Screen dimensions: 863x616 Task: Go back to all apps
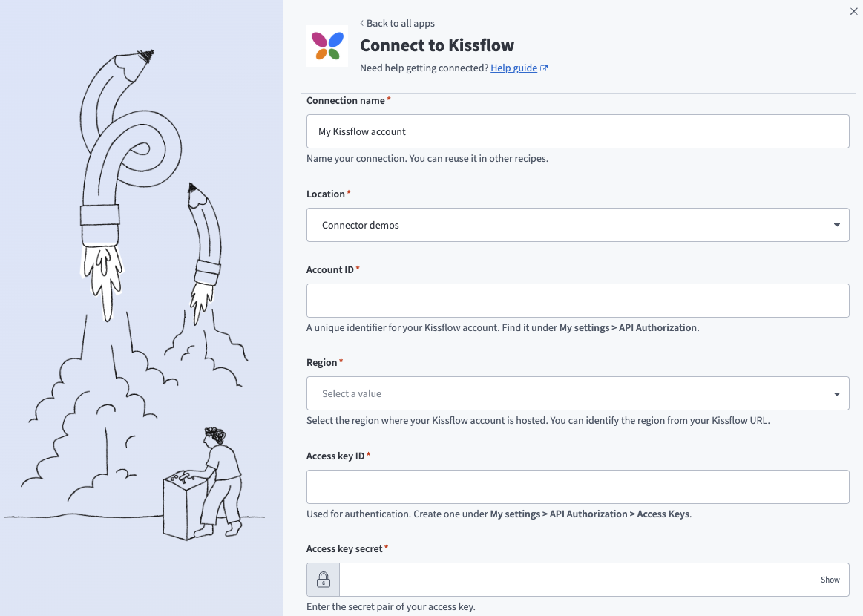coord(400,24)
